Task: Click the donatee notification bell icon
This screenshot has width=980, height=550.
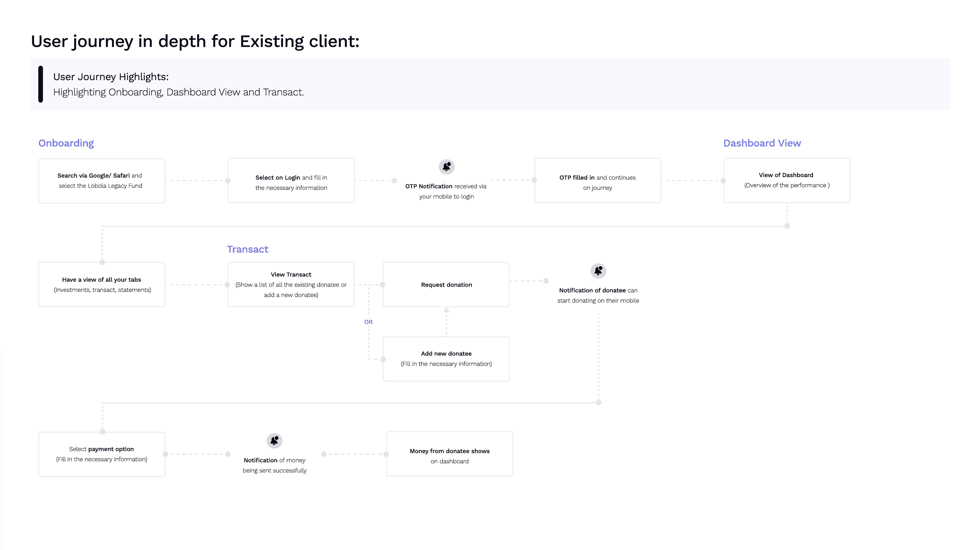Action: (598, 271)
